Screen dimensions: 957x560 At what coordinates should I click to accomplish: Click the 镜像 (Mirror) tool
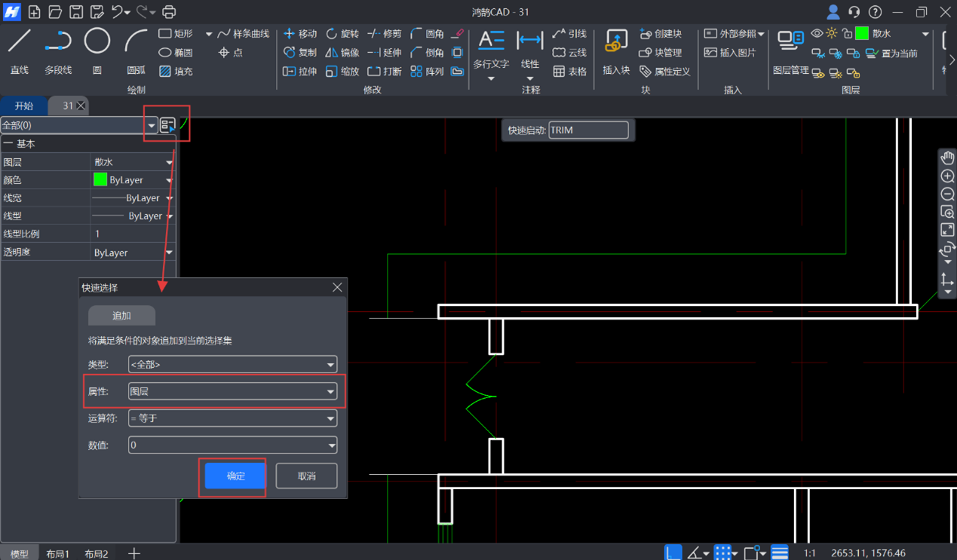(x=342, y=53)
